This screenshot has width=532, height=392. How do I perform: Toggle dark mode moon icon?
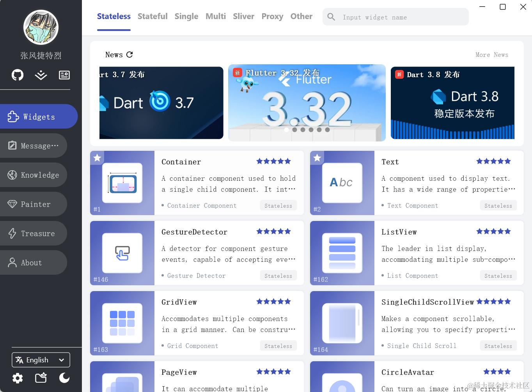coord(64,378)
